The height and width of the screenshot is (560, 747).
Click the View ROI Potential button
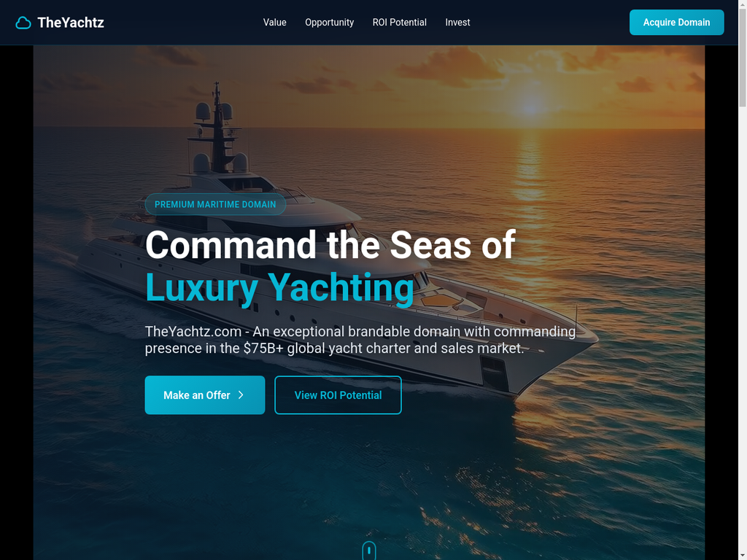coord(338,394)
